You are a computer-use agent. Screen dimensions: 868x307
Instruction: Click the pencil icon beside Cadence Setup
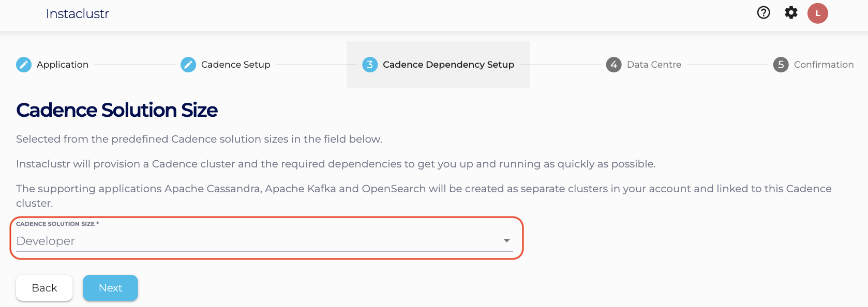pos(188,65)
